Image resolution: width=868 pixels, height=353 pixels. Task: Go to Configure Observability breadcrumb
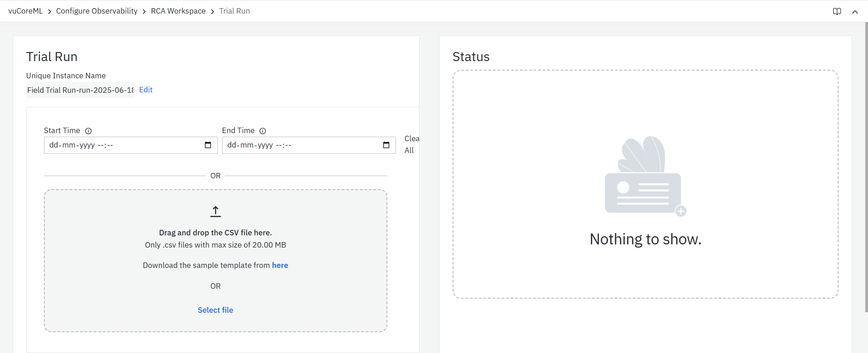click(x=96, y=11)
